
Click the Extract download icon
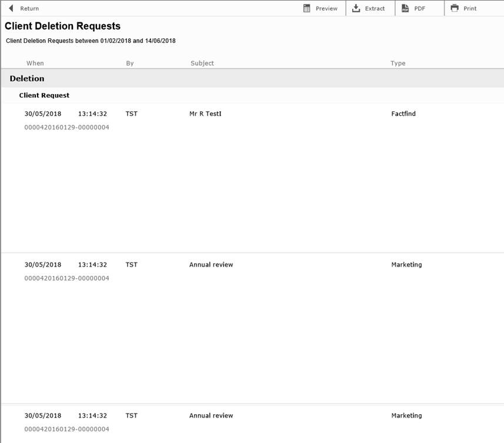tap(356, 8)
